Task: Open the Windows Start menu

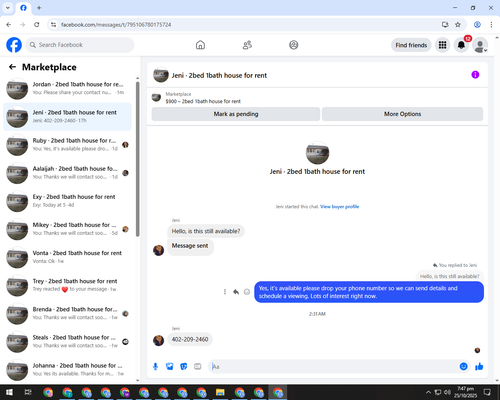Action: pyautogui.click(x=9, y=392)
